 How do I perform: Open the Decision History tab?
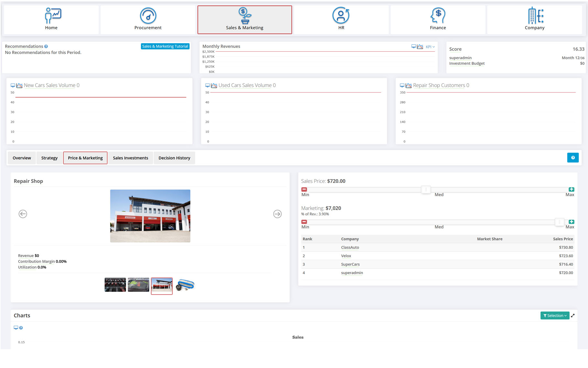pos(174,158)
